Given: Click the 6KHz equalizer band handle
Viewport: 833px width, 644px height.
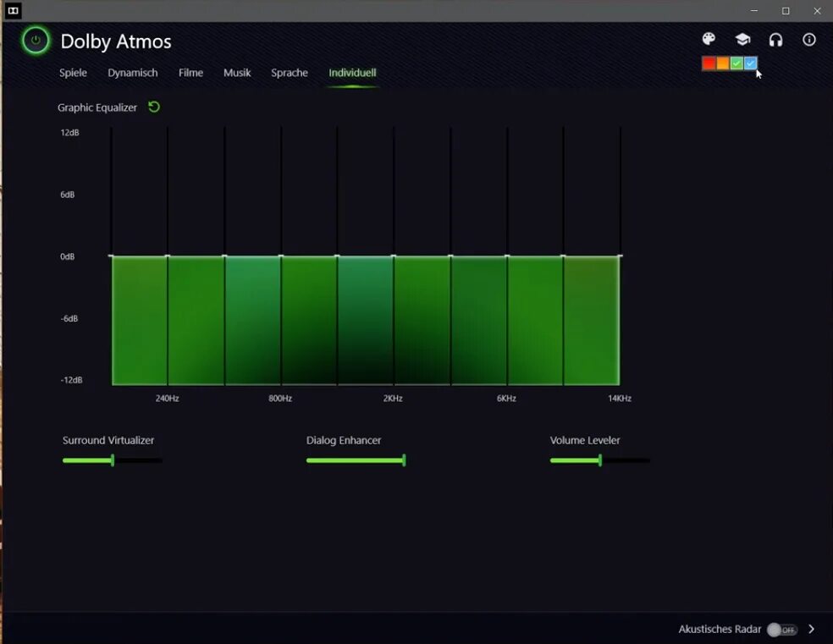Looking at the screenshot, I should pos(507,256).
